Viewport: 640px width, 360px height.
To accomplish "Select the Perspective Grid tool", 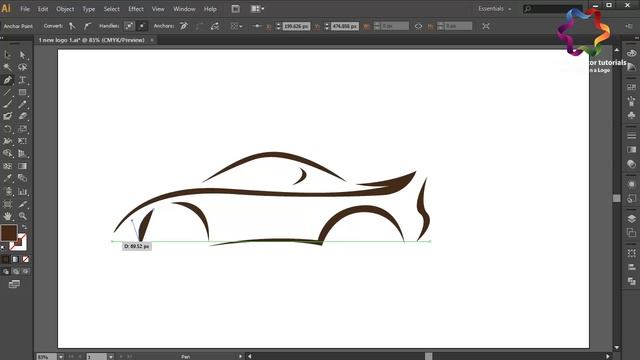I will (x=23, y=154).
